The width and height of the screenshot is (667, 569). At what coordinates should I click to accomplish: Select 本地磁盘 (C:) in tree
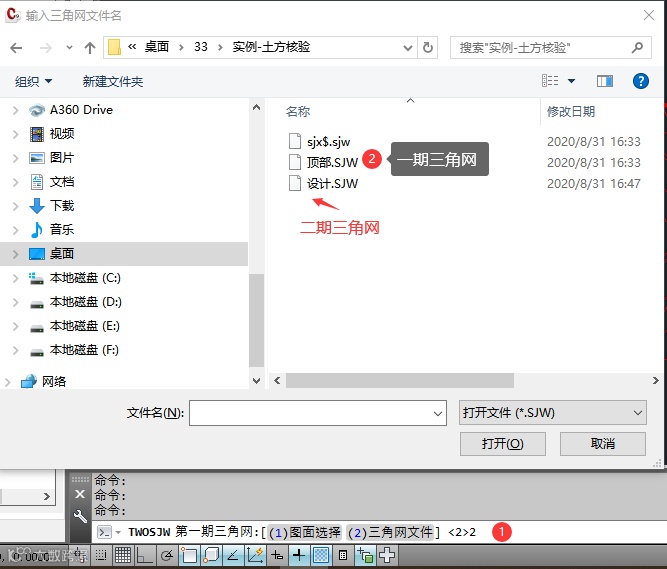[x=85, y=278]
